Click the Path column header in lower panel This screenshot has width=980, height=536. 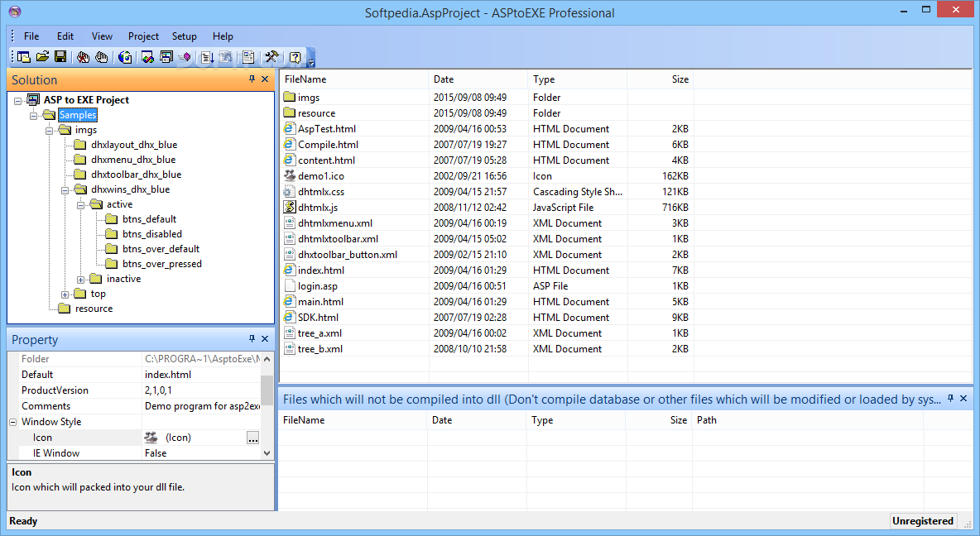(x=808, y=420)
